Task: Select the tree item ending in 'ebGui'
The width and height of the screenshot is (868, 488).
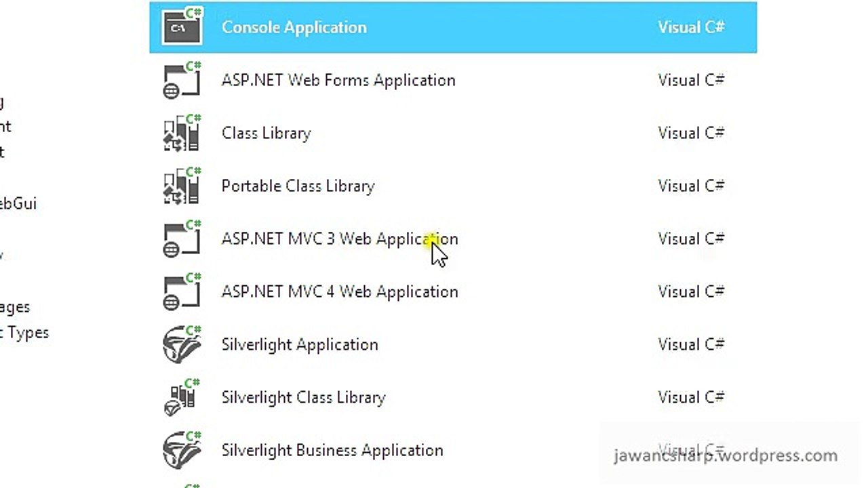Action: click(x=18, y=203)
